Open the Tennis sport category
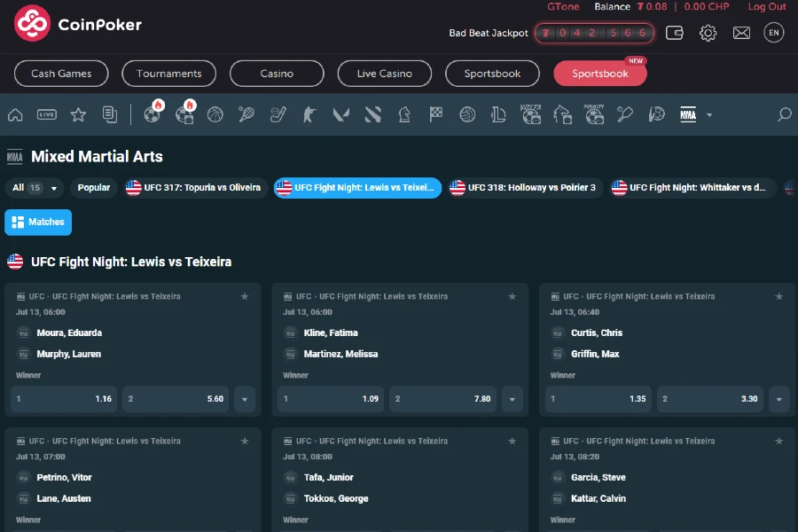This screenshot has height=532, width=798. (x=246, y=114)
